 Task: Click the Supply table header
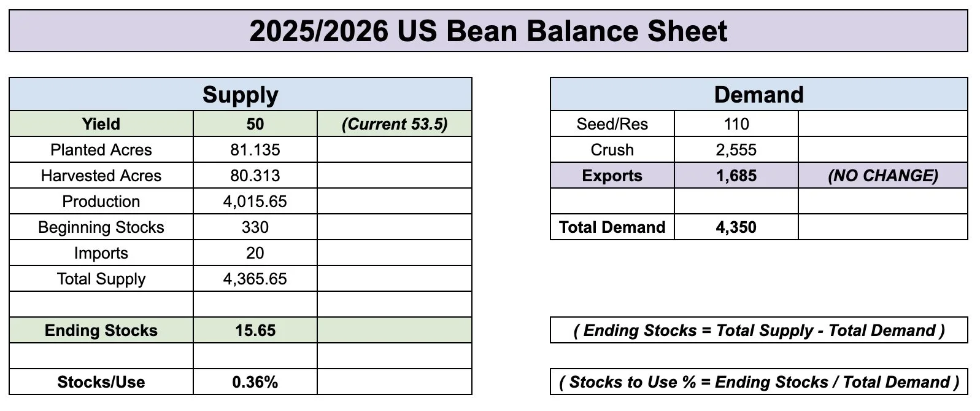point(241,95)
